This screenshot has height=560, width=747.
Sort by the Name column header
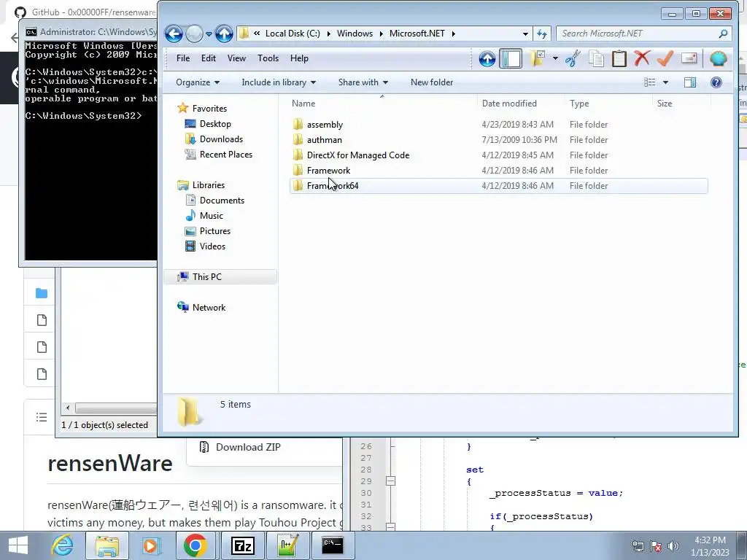pos(382,104)
